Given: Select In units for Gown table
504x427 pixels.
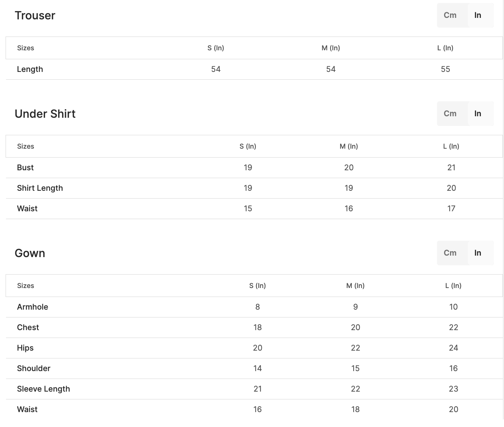Looking at the screenshot, I should click(x=478, y=253).
